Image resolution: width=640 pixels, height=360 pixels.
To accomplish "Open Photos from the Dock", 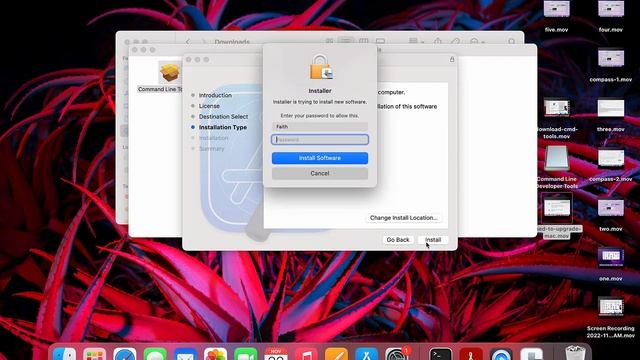I will (216, 354).
